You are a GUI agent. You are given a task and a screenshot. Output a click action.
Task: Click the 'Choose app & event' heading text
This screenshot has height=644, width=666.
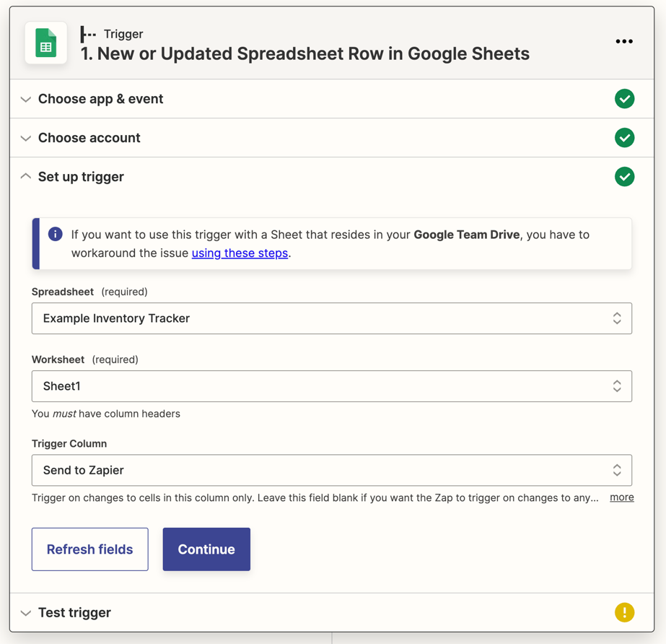[101, 99]
